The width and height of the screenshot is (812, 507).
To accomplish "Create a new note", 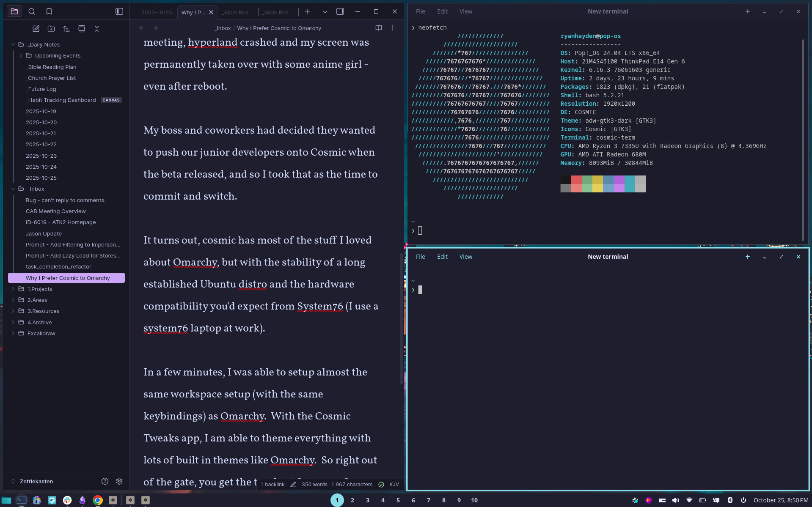I will coord(36,29).
